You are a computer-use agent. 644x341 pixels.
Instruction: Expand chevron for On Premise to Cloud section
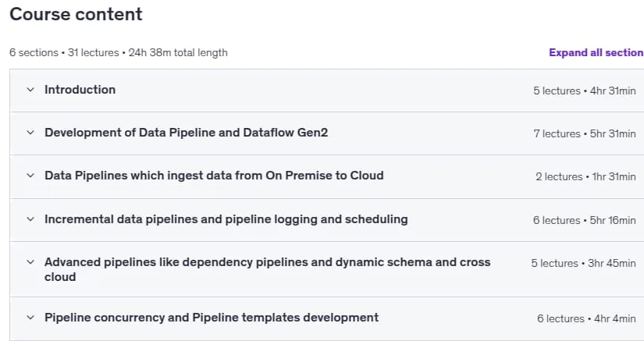(x=30, y=176)
